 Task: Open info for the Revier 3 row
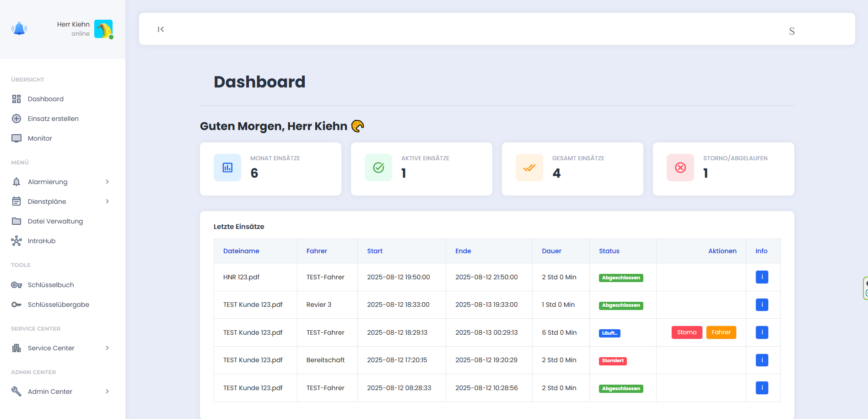[762, 305]
